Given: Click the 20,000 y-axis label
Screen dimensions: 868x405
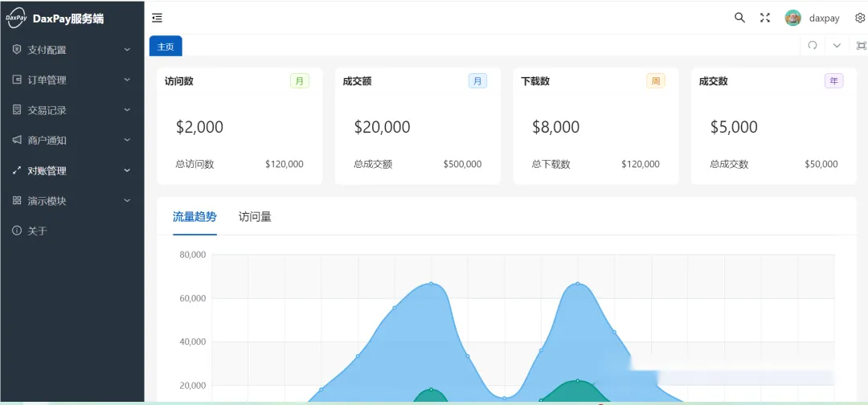Looking at the screenshot, I should coord(193,386).
